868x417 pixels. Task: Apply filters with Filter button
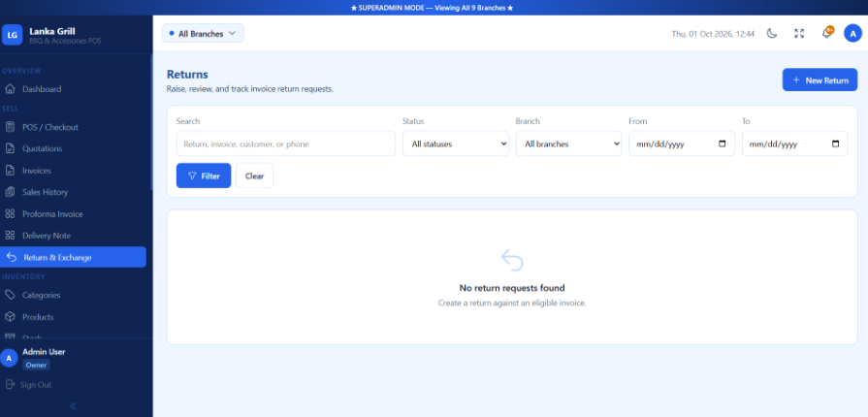click(204, 176)
